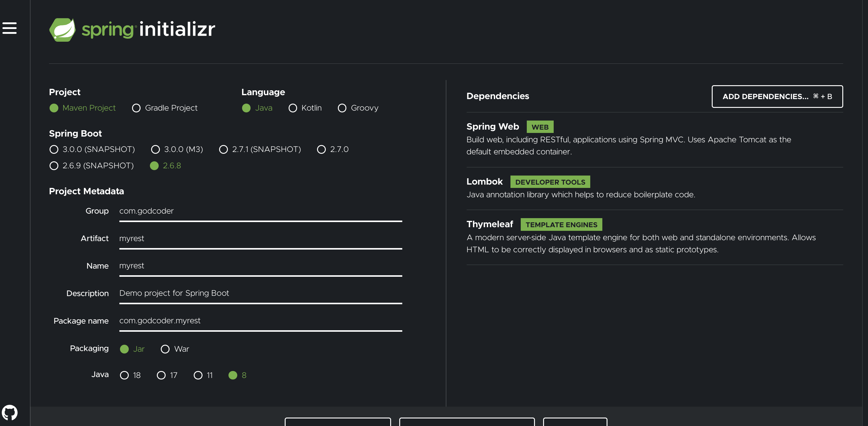Choose Kotlin as the language
868x426 pixels.
tap(293, 108)
